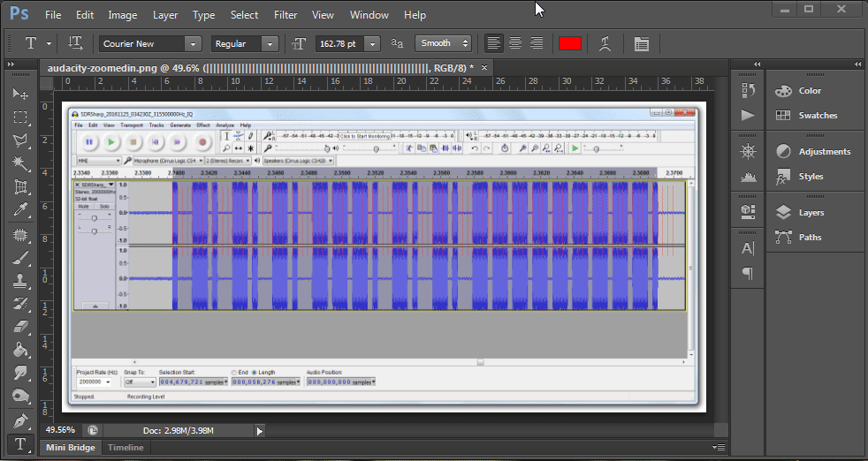
Task: Close the audacity-zoomedin.png document tab
Action: [x=484, y=67]
